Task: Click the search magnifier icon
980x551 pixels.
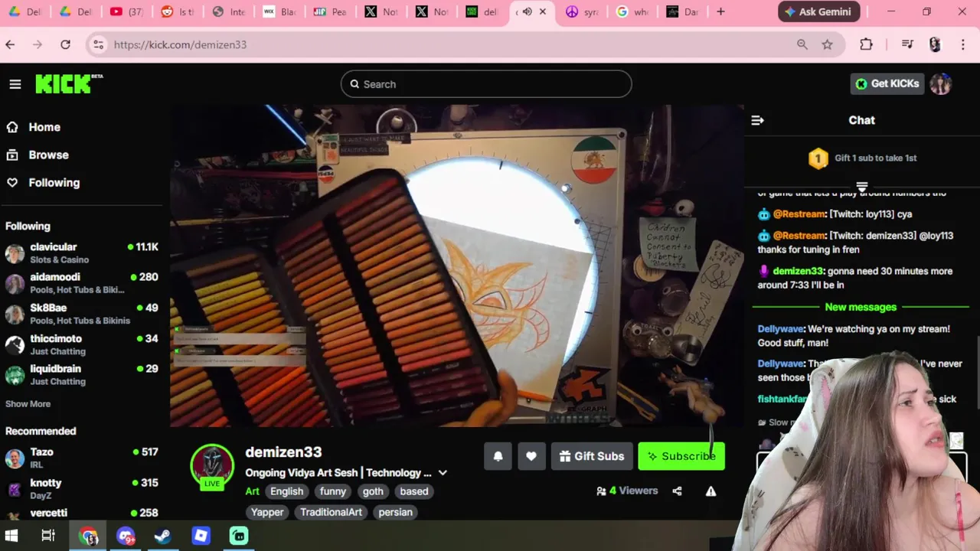Action: pos(354,84)
